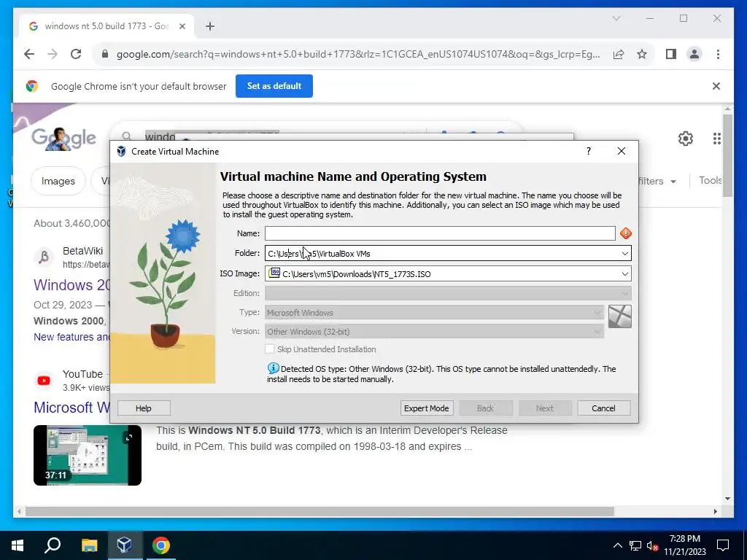Click the Chrome address bar URL
Image resolution: width=747 pixels, height=560 pixels.
(357, 54)
